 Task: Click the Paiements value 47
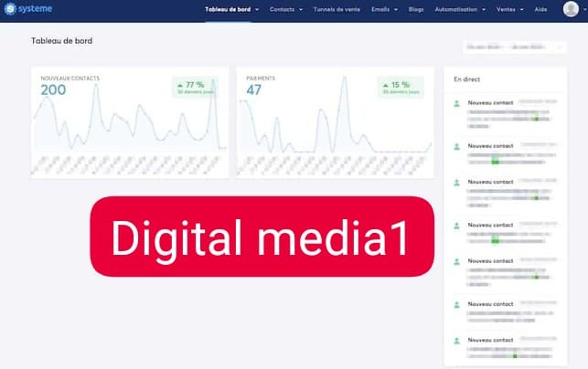coord(254,90)
